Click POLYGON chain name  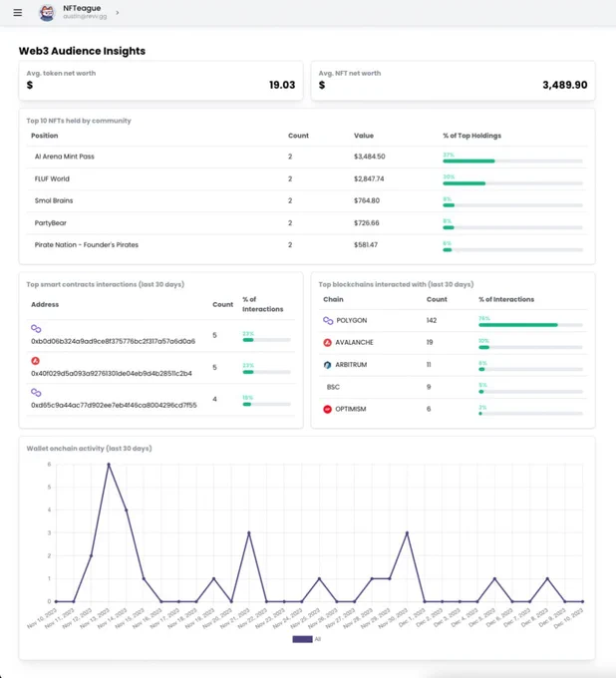[352, 320]
